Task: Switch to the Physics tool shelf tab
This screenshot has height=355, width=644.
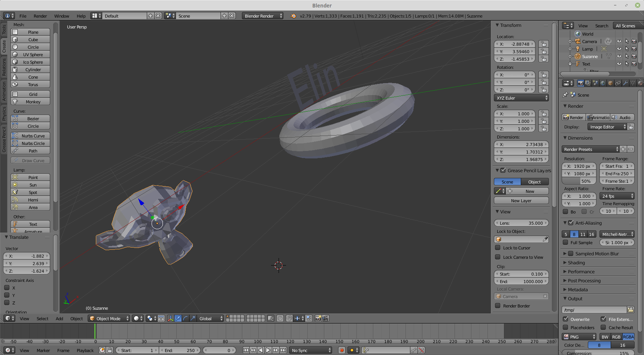Action: coord(4,113)
